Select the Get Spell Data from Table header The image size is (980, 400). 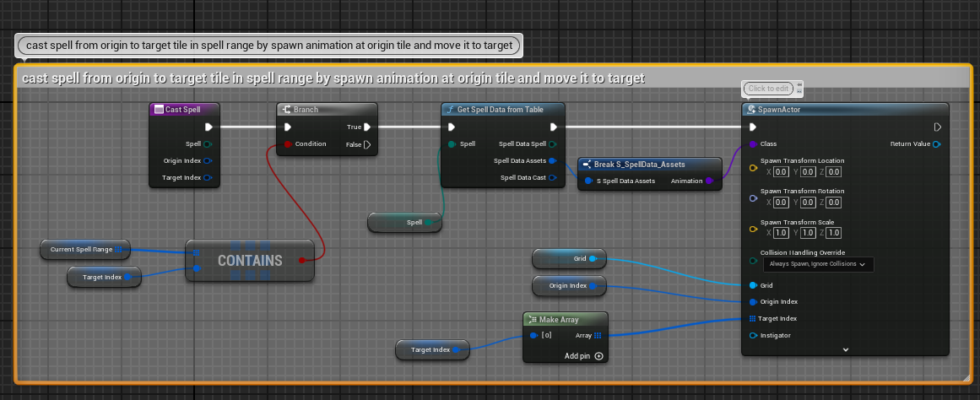coord(503,110)
